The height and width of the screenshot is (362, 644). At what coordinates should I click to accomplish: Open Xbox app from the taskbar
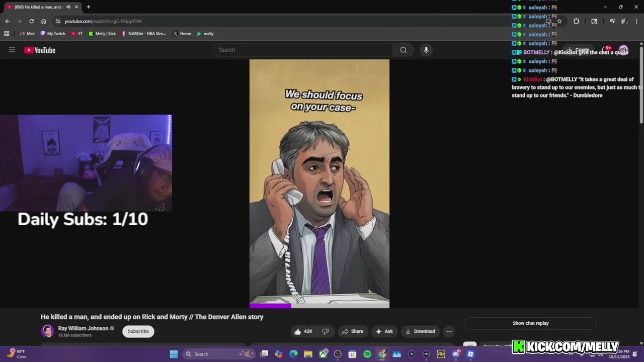click(323, 354)
